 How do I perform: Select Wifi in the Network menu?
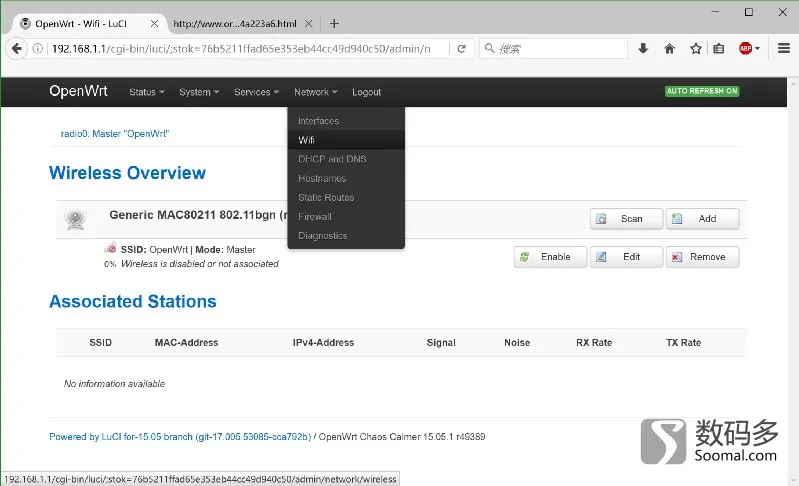[346, 140]
